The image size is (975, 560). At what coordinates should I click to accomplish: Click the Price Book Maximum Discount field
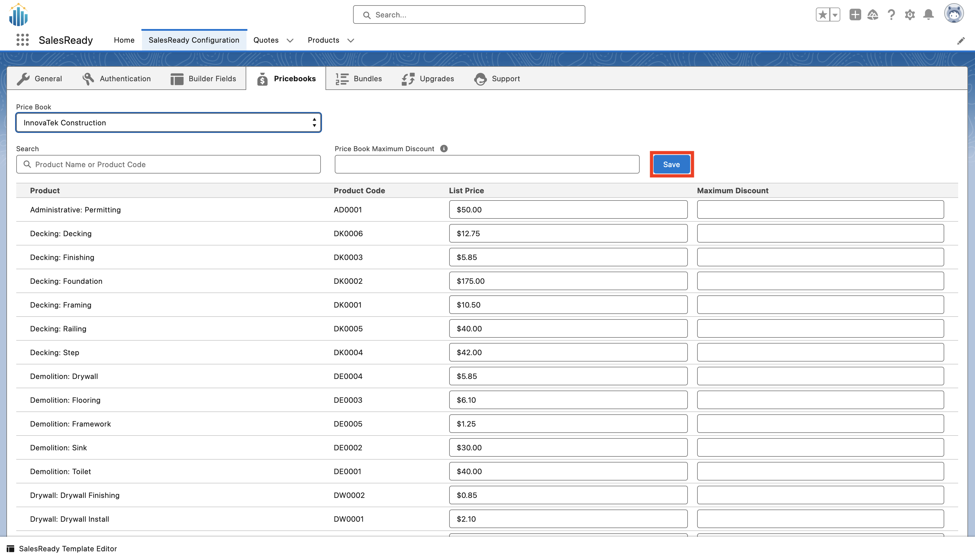click(x=487, y=164)
